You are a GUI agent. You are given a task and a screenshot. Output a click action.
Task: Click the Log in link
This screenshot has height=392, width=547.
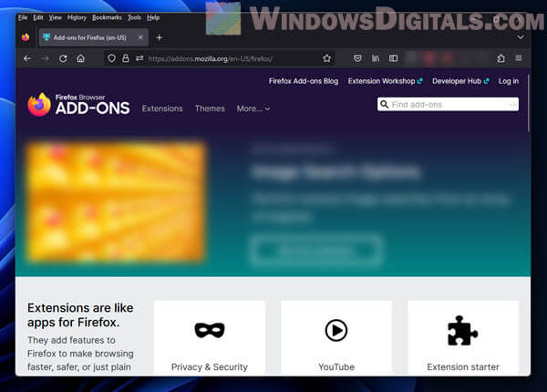[x=509, y=81]
